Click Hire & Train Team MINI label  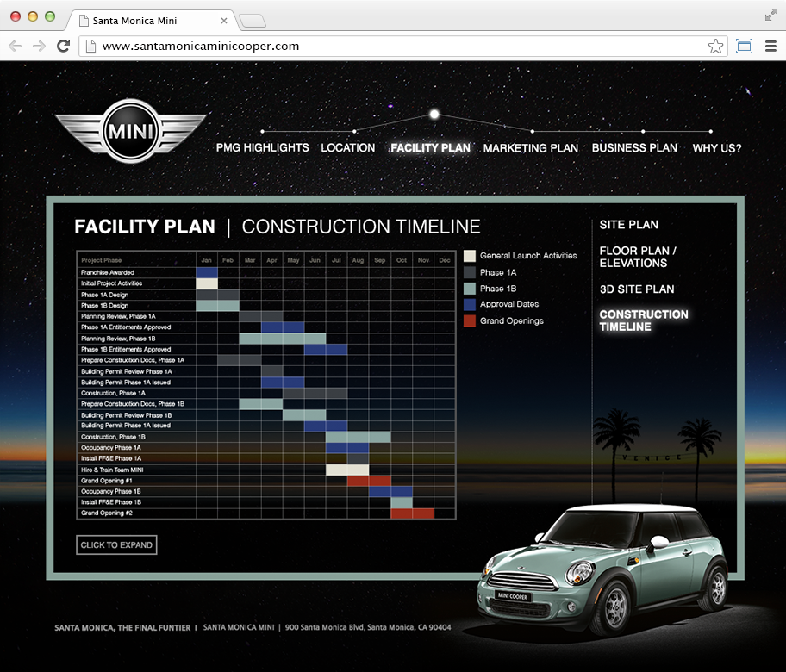[x=112, y=470]
